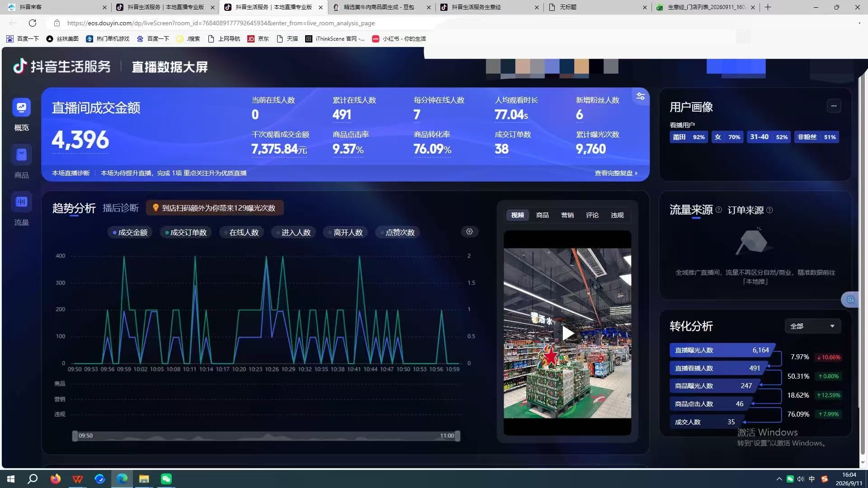The height and width of the screenshot is (488, 868).
Task: Open a new browser tab
Action: tap(768, 7)
